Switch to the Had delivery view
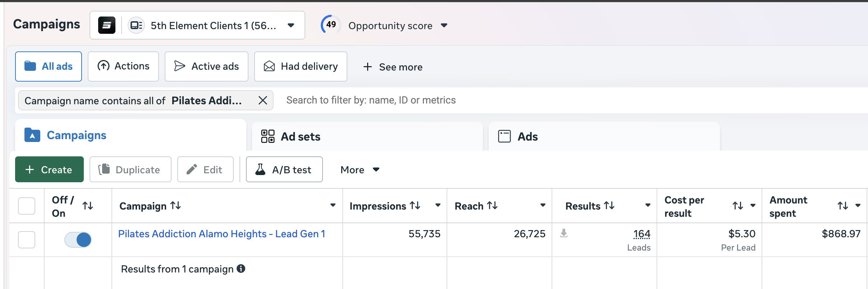The image size is (868, 289). (x=301, y=66)
